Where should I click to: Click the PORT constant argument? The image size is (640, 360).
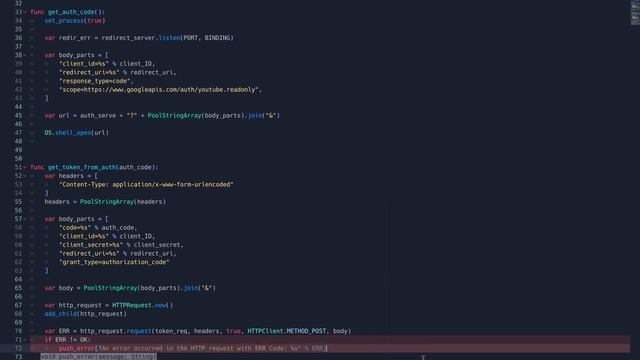coord(190,38)
